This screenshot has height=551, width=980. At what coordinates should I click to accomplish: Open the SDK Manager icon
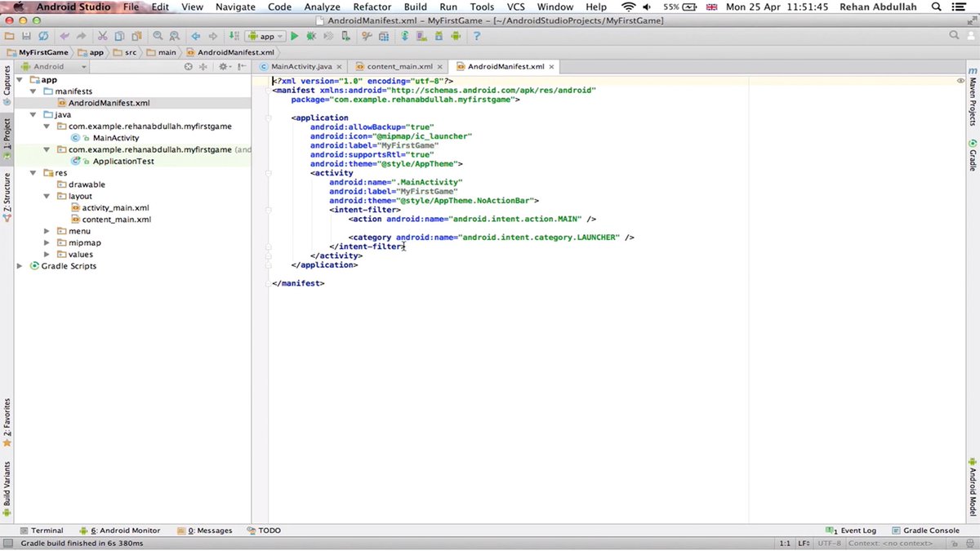point(439,36)
